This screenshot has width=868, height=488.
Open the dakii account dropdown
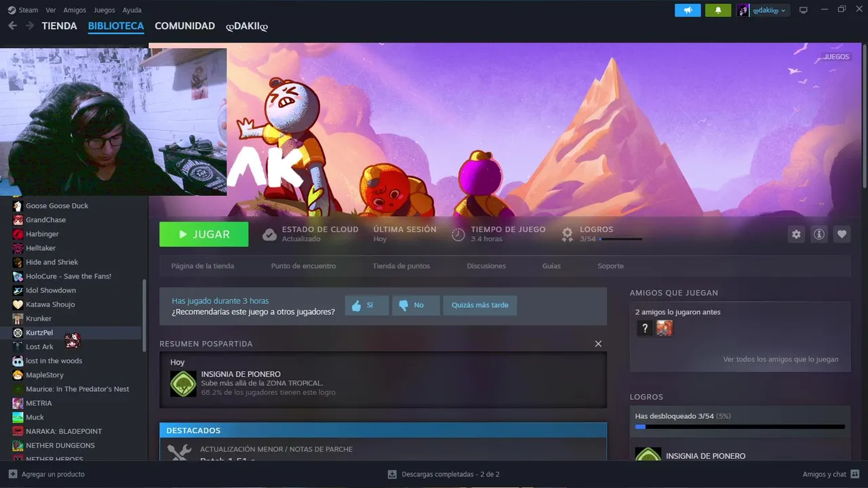[770, 10]
